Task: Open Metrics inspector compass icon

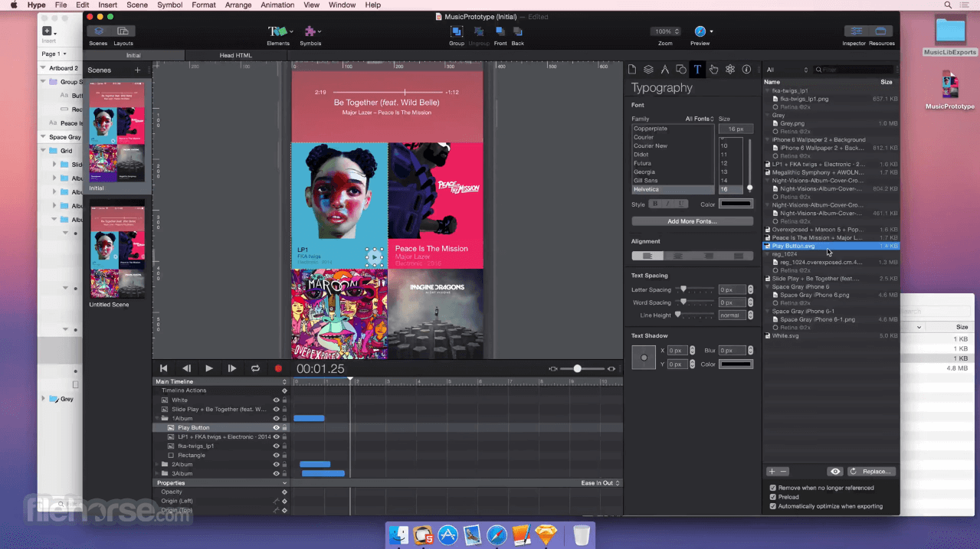Action: (x=664, y=70)
